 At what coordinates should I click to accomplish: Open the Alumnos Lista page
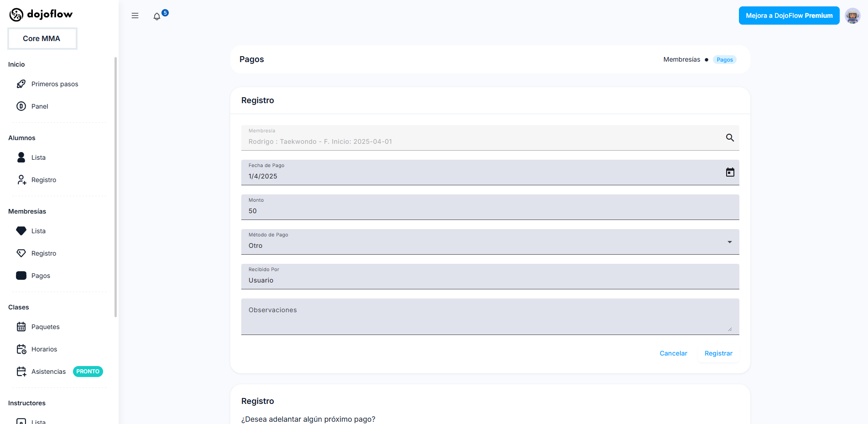[x=38, y=157]
